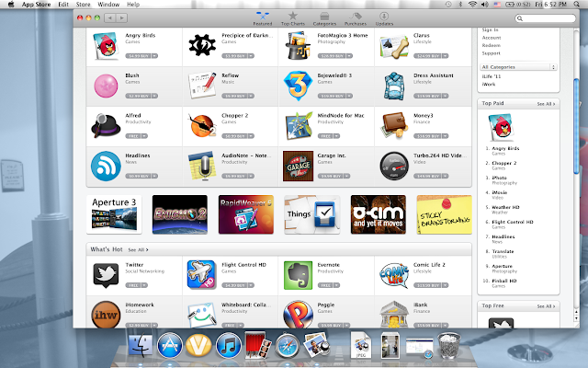Screen dimensions: 588x368
Task: Click the window's vertical scrollbar thumb
Action: point(576,126)
